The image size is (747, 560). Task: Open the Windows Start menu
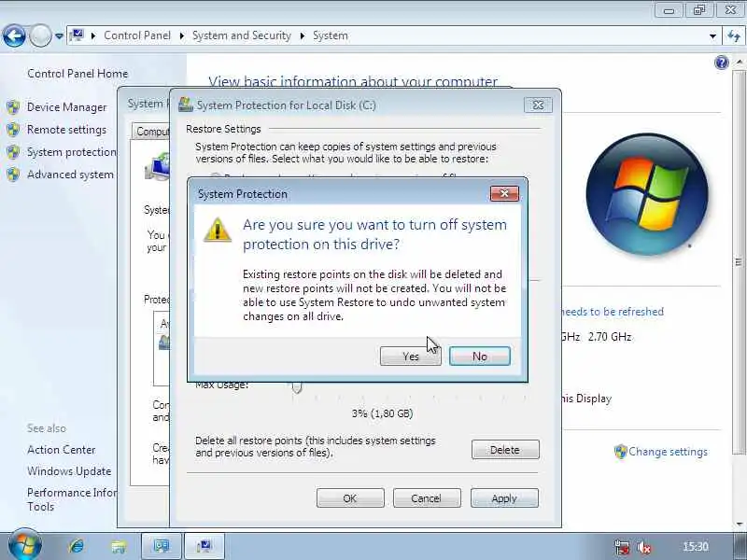tap(25, 545)
